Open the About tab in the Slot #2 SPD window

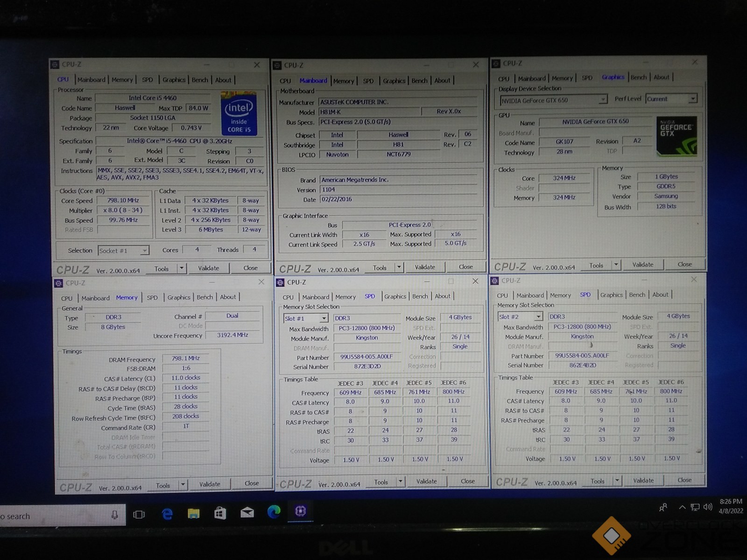pos(660,294)
